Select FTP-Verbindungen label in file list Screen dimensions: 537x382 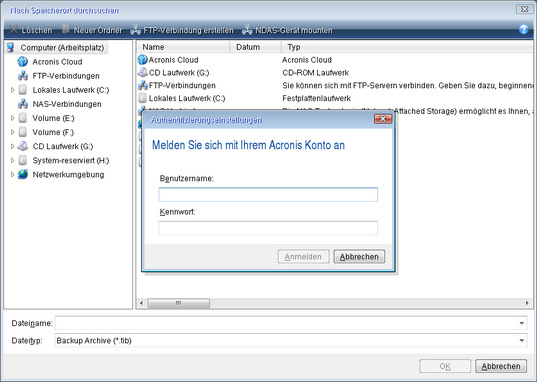182,85
